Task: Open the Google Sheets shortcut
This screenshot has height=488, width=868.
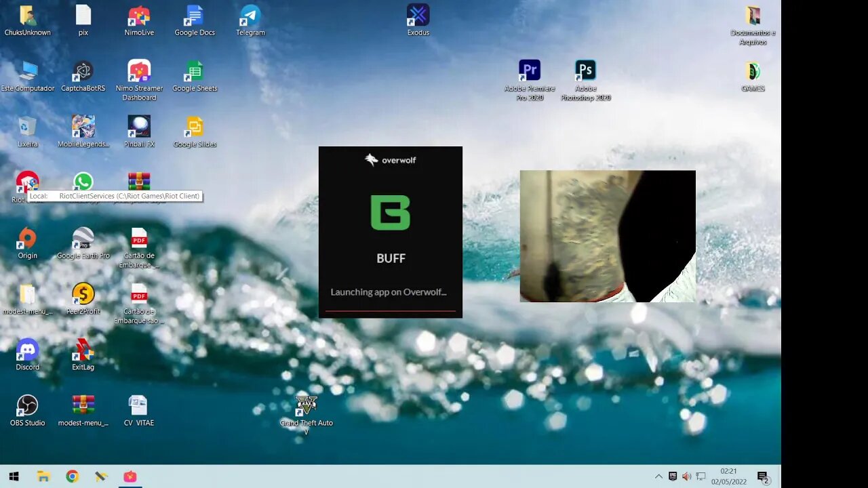Action: click(195, 76)
